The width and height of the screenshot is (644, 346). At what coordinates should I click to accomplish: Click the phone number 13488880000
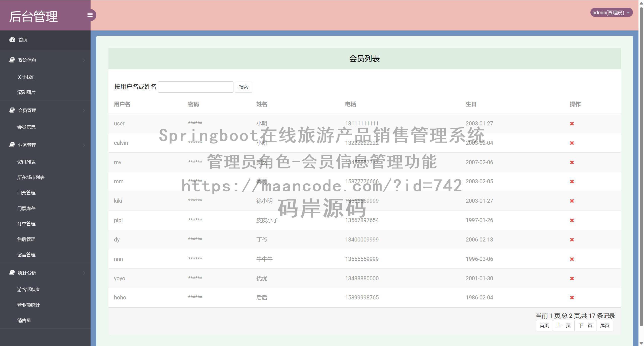(x=362, y=279)
